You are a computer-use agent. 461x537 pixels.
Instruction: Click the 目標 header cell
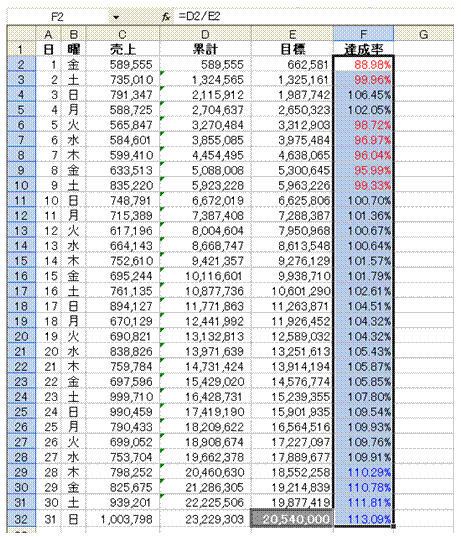[292, 49]
